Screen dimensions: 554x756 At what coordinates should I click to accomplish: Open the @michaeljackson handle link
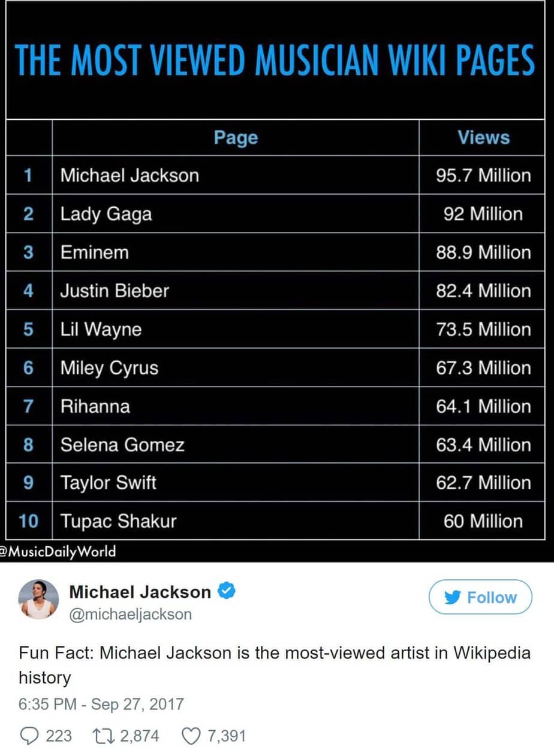coord(131,614)
